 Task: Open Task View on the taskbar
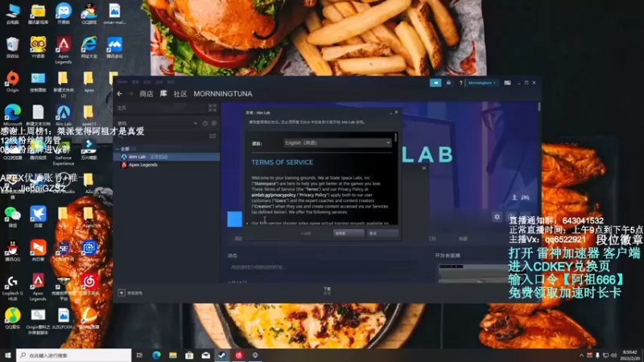point(139,356)
